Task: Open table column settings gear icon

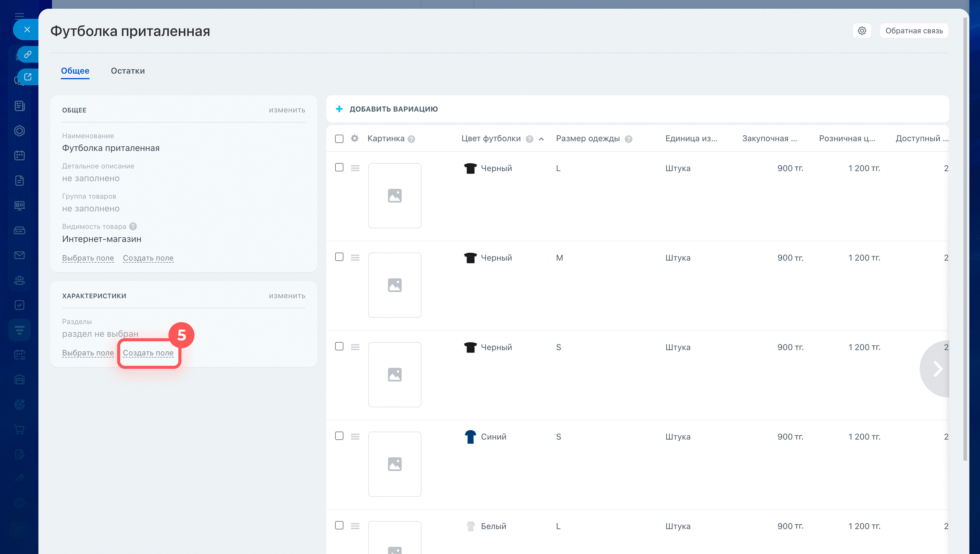Action: 354,138
